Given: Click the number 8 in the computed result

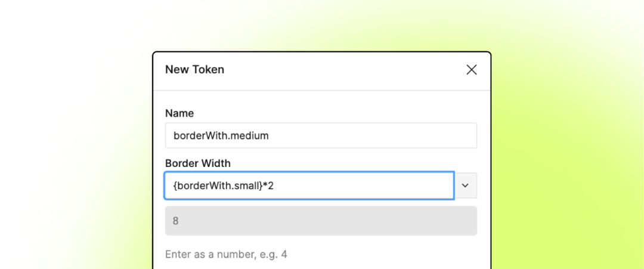Looking at the screenshot, I should pos(176,221).
